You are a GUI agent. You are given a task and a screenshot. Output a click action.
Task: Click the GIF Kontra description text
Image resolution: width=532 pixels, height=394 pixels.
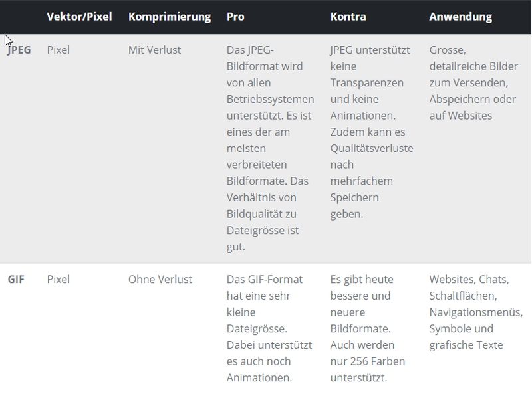[368, 328]
